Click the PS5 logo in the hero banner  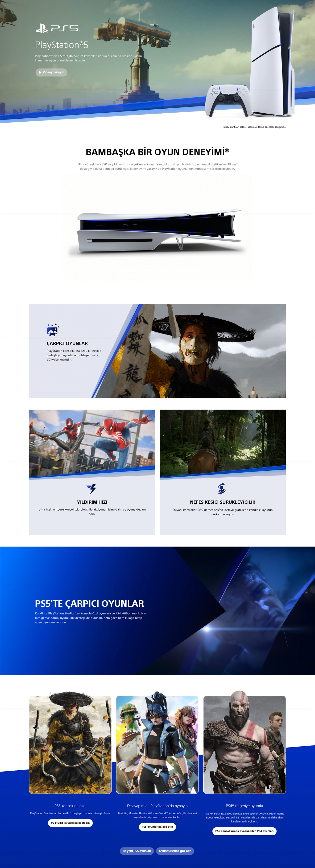tap(57, 28)
